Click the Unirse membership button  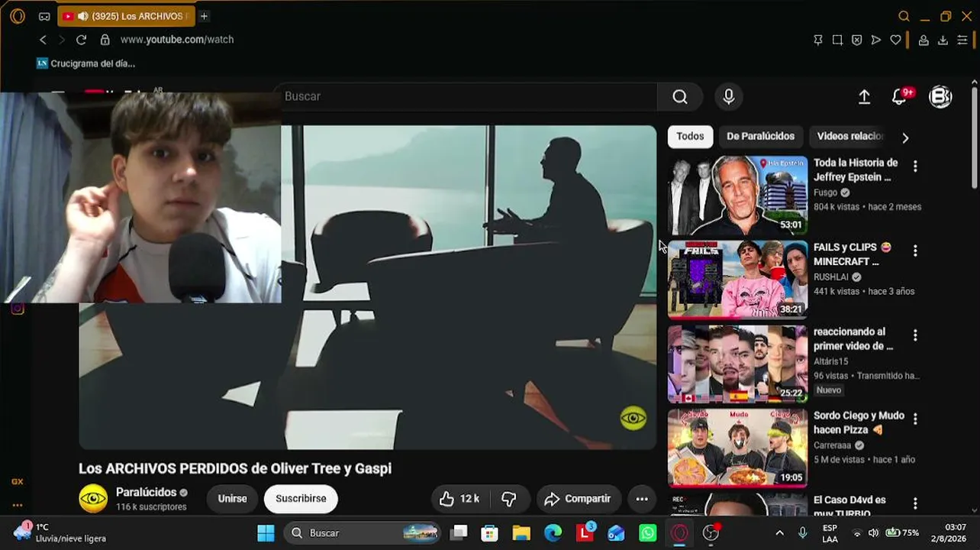[x=232, y=498]
